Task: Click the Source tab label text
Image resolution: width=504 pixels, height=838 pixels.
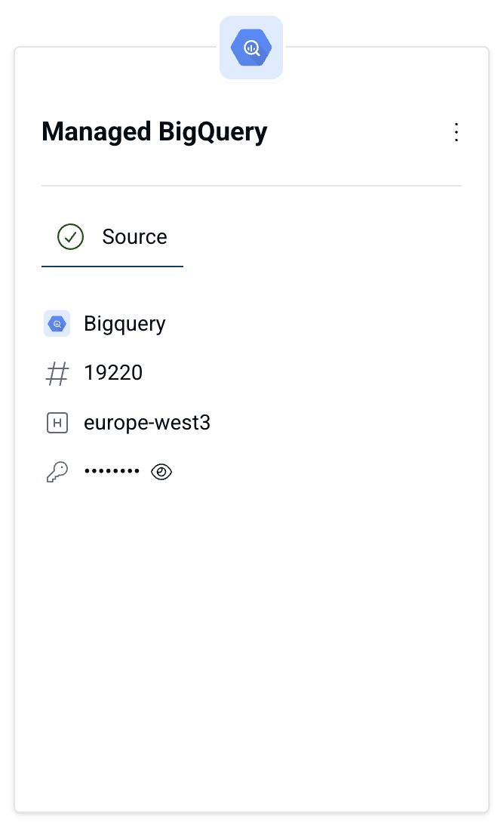Action: 134,237
